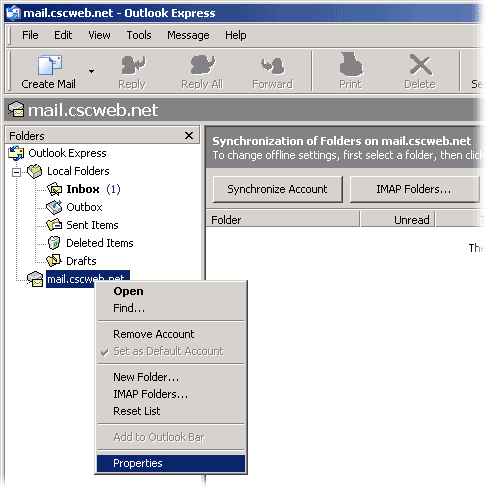Click the Delete toolbar icon
This screenshot has height=495, width=492.
tap(420, 65)
